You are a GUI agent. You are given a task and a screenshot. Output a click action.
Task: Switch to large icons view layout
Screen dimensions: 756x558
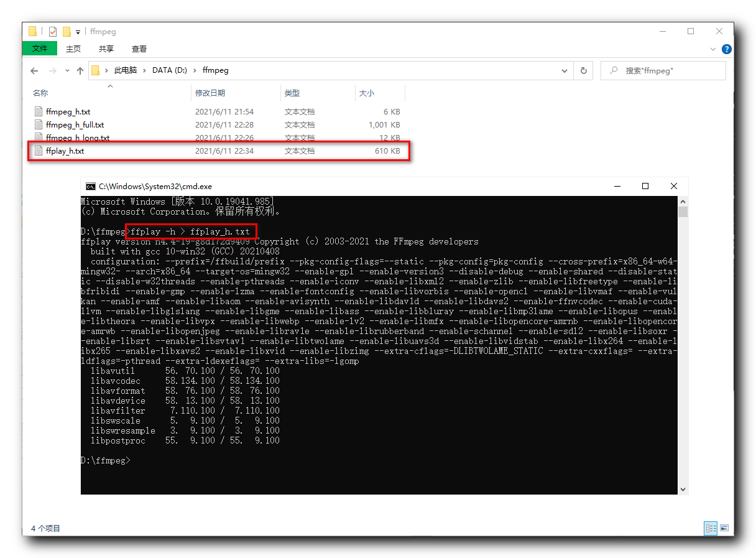pyautogui.click(x=724, y=529)
